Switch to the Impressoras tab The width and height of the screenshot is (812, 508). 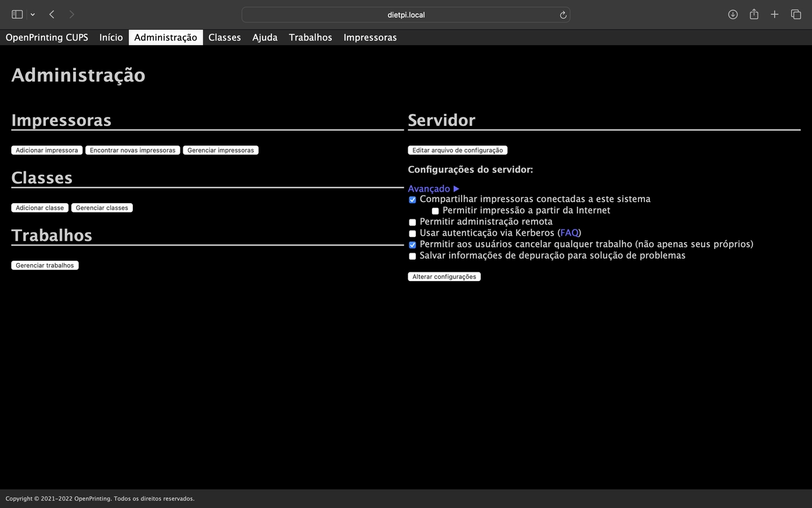[369, 38]
